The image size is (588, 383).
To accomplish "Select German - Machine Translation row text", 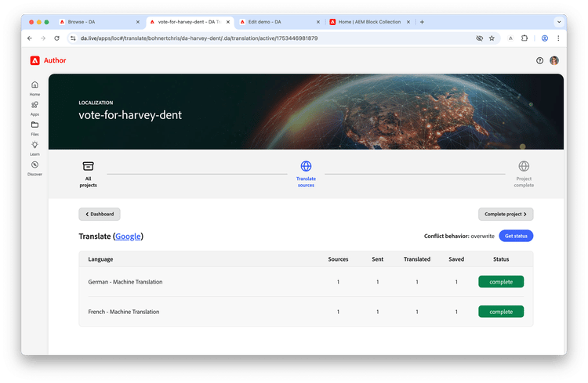I will (125, 282).
